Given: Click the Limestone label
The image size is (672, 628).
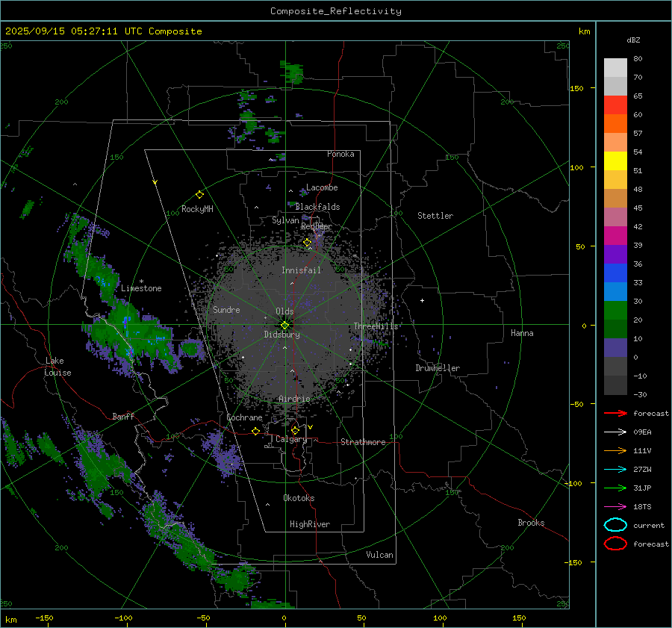Looking at the screenshot, I should [141, 288].
